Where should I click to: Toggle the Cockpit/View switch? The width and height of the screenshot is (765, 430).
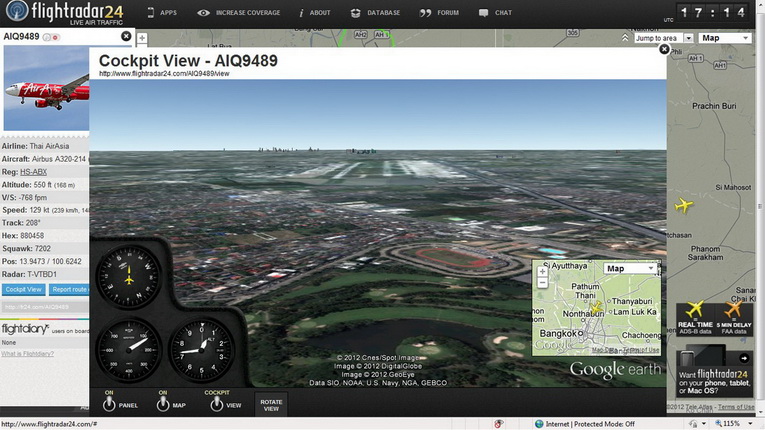pyautogui.click(x=217, y=403)
